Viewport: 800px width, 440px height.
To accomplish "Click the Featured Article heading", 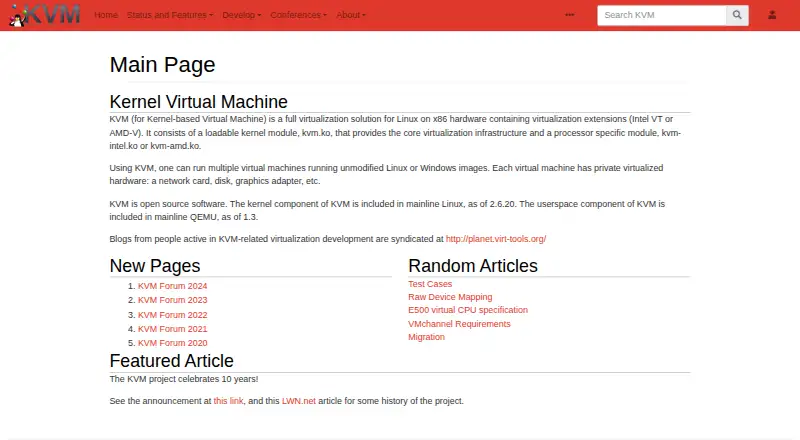I will [171, 361].
